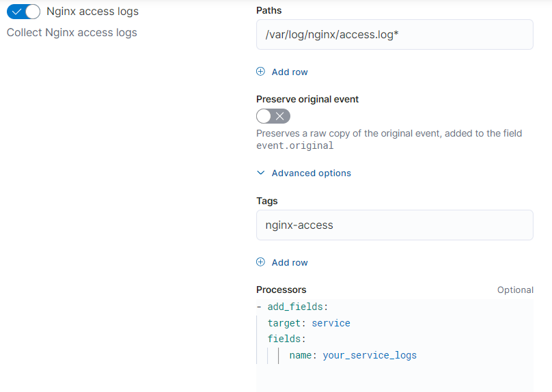Click the Processors section label
This screenshot has height=392, width=552.
pos(281,290)
